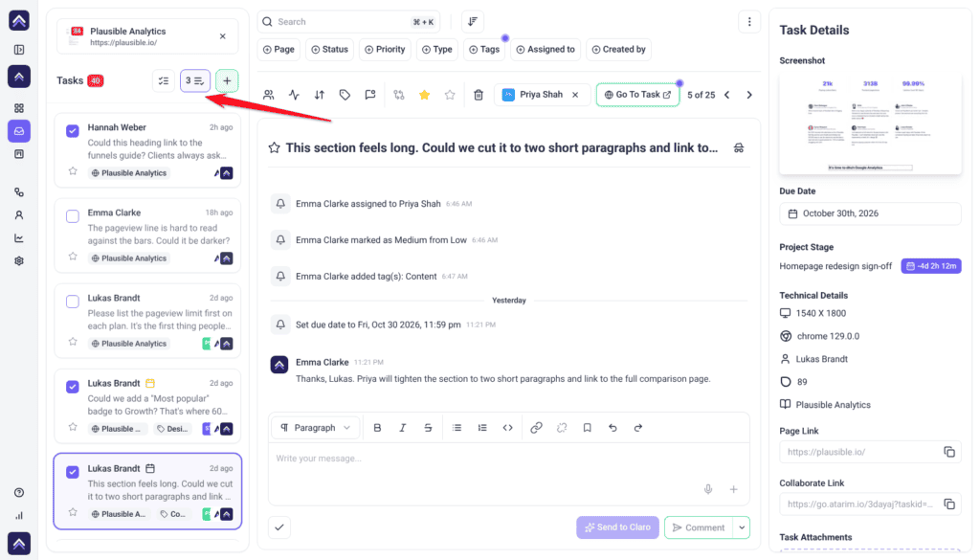Star the pageview limit task card
980x560 pixels.
coord(73,342)
